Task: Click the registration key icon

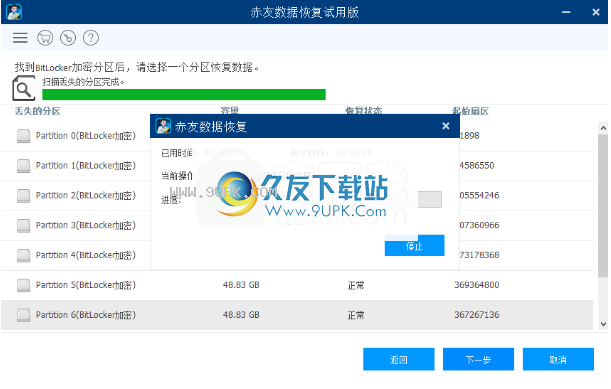Action: [x=68, y=38]
